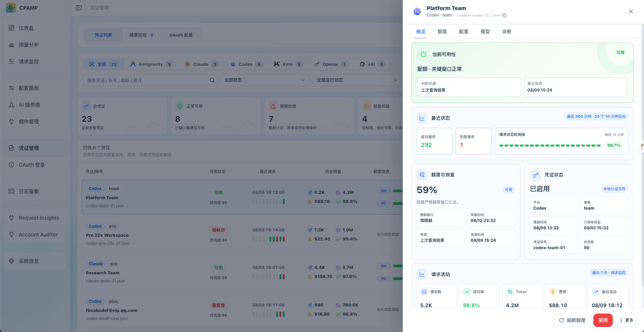Filter by xAI provider
644x332 pixels.
click(373, 64)
